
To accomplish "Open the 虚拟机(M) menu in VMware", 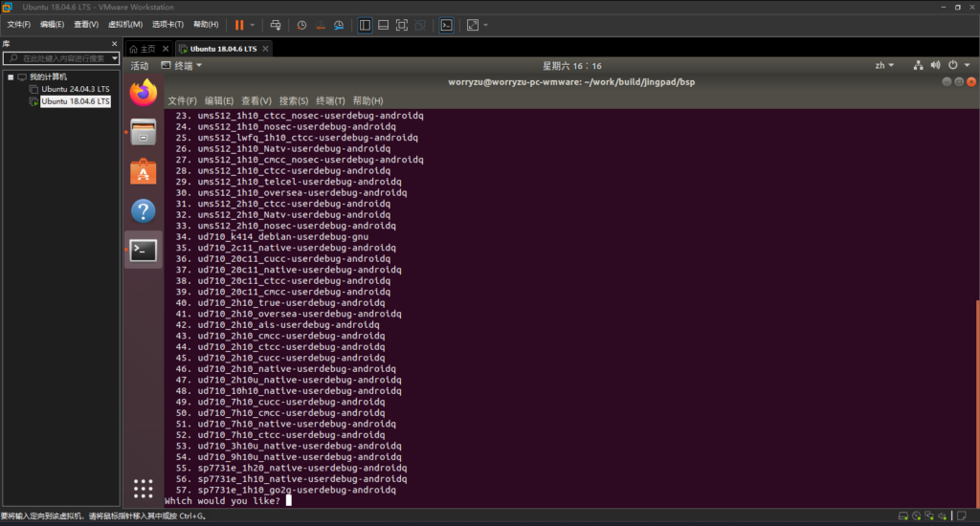I will [123, 25].
